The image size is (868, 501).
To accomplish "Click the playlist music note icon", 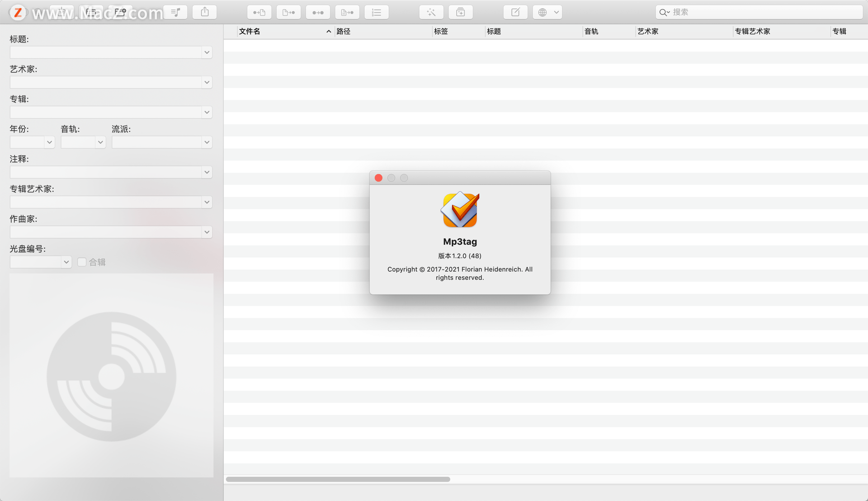I will point(175,12).
